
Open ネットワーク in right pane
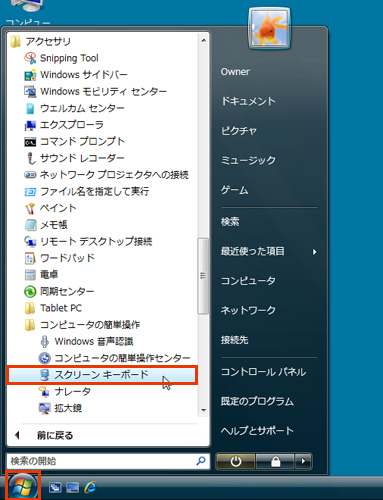[x=248, y=310]
